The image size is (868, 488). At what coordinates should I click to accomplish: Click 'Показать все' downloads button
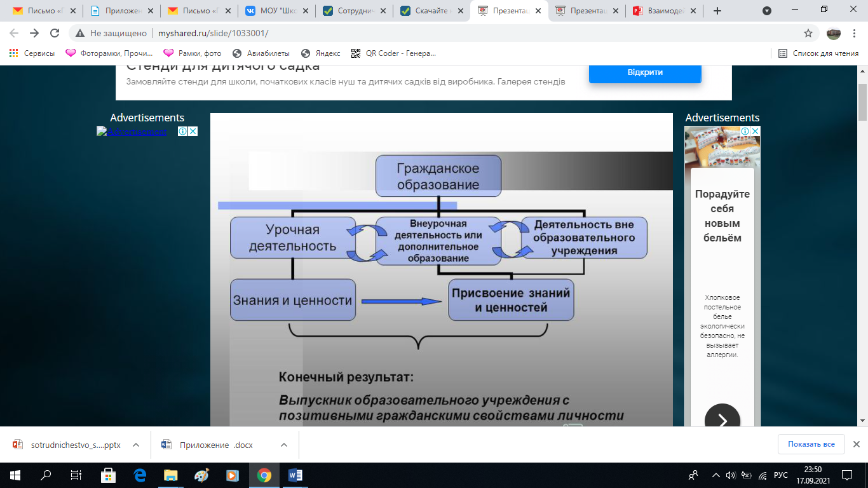click(811, 444)
